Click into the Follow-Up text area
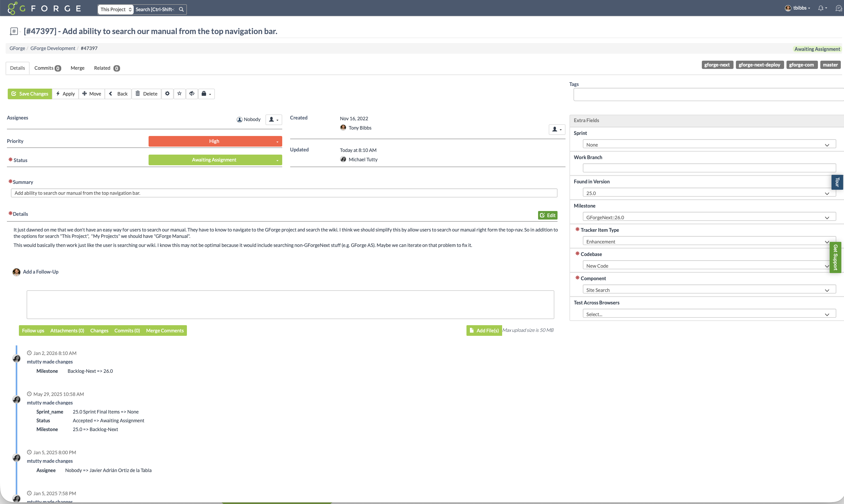 290,304
